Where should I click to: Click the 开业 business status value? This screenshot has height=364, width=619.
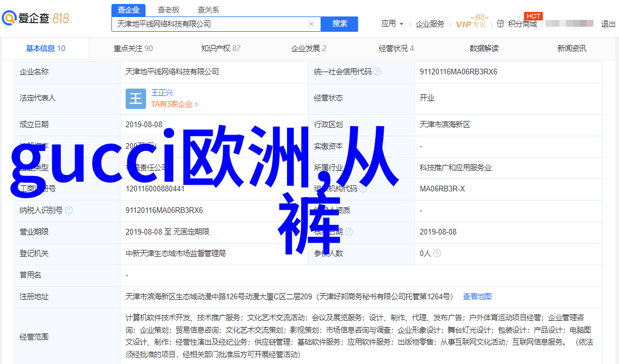click(x=427, y=98)
